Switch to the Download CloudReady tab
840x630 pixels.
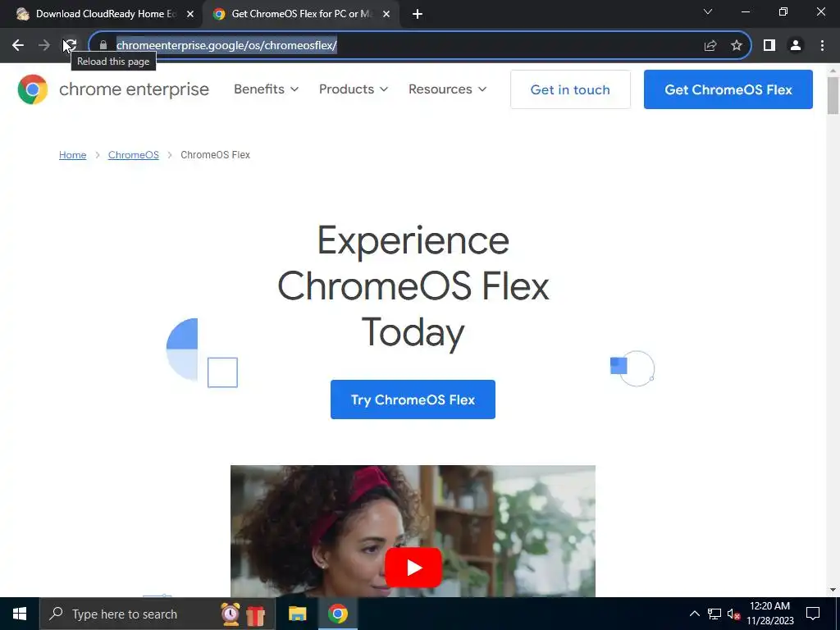pos(101,14)
